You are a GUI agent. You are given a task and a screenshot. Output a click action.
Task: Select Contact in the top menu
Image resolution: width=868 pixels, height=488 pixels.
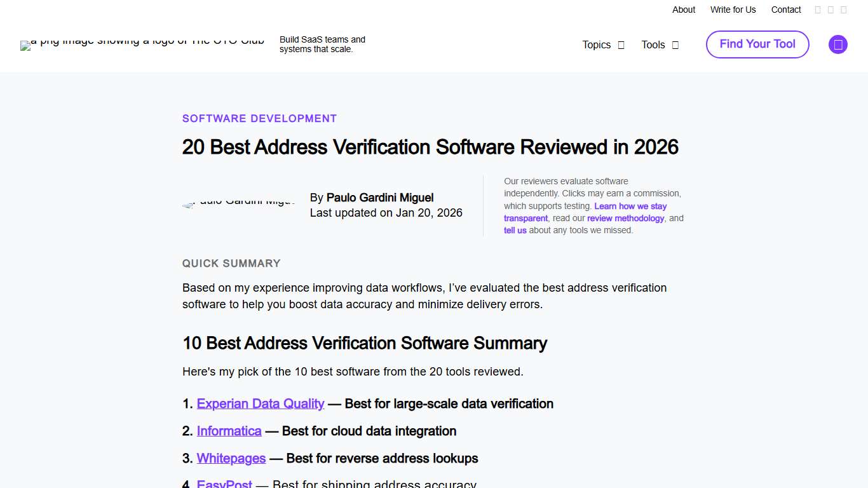[786, 10]
